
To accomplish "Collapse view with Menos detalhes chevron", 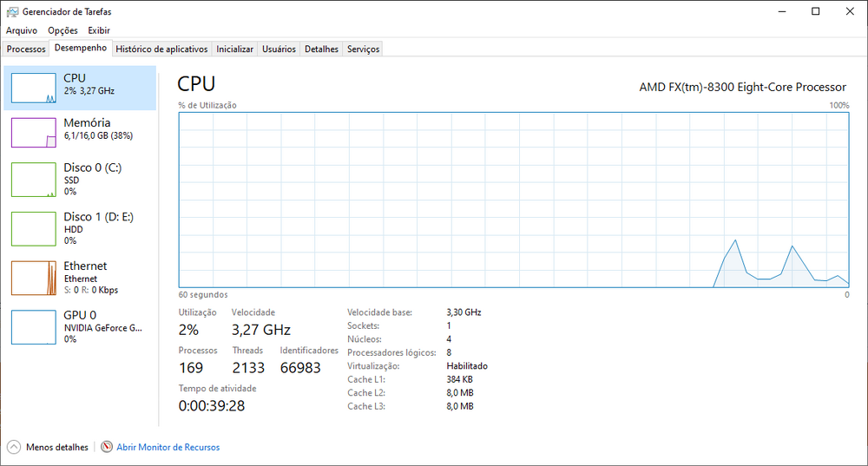I will (13, 447).
